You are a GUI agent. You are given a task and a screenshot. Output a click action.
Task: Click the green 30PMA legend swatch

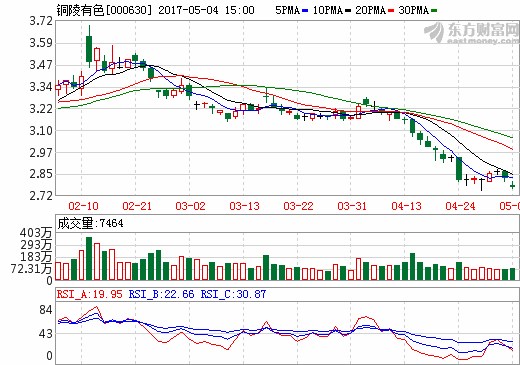pos(434,11)
